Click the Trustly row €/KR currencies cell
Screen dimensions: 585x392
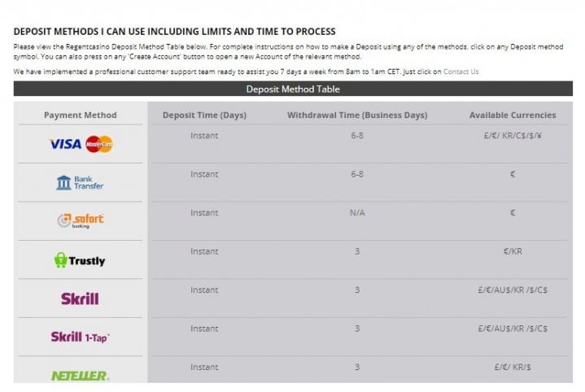coord(513,251)
